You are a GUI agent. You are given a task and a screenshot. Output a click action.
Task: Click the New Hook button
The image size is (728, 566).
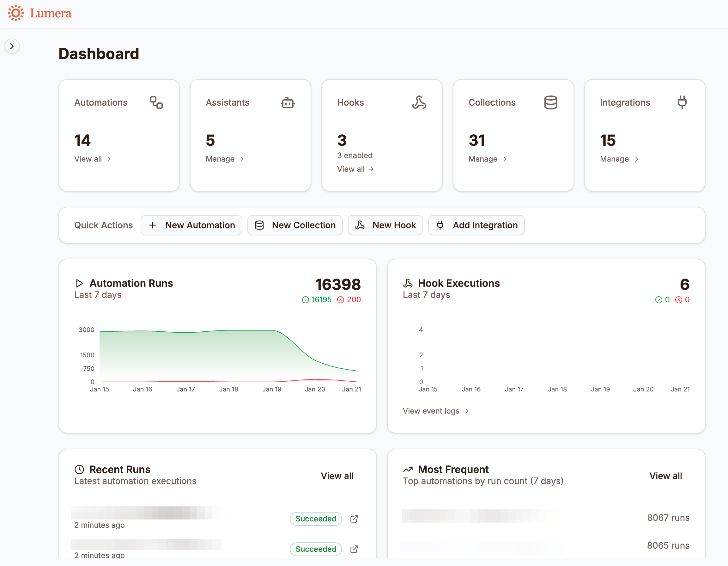click(385, 225)
